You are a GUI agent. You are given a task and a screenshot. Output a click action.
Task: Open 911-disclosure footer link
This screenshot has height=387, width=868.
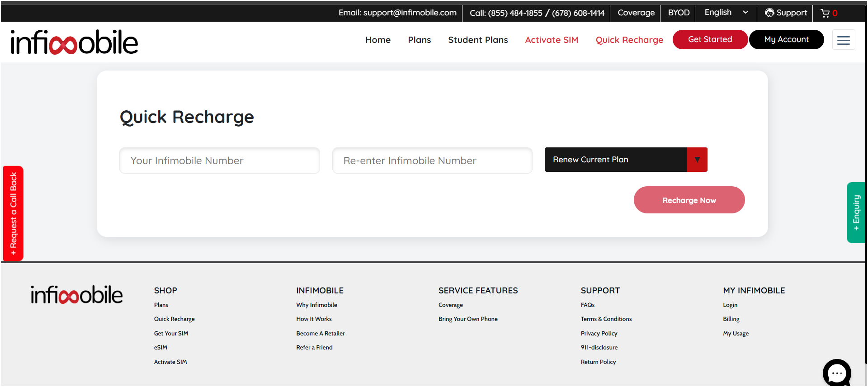point(599,348)
